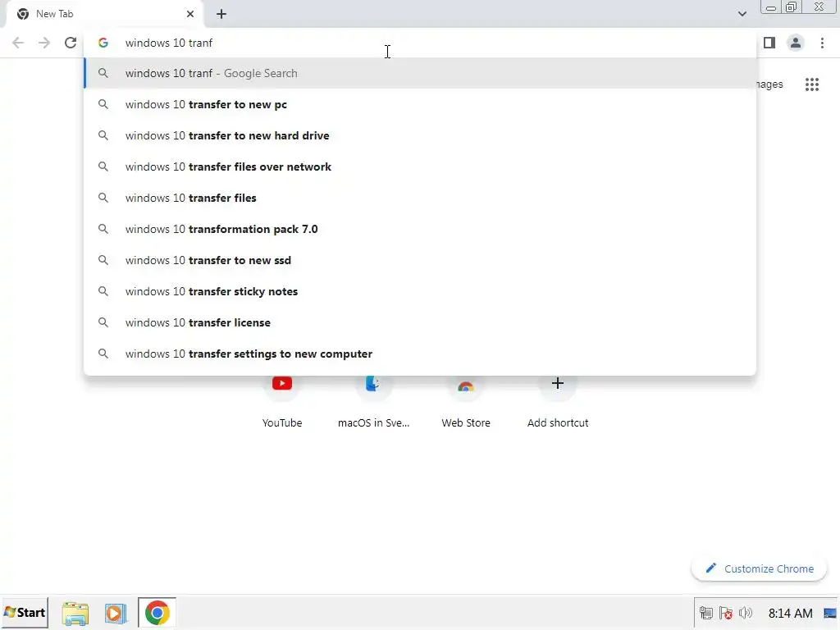The width and height of the screenshot is (840, 630).
Task: Go back using the back arrow
Action: (x=18, y=43)
